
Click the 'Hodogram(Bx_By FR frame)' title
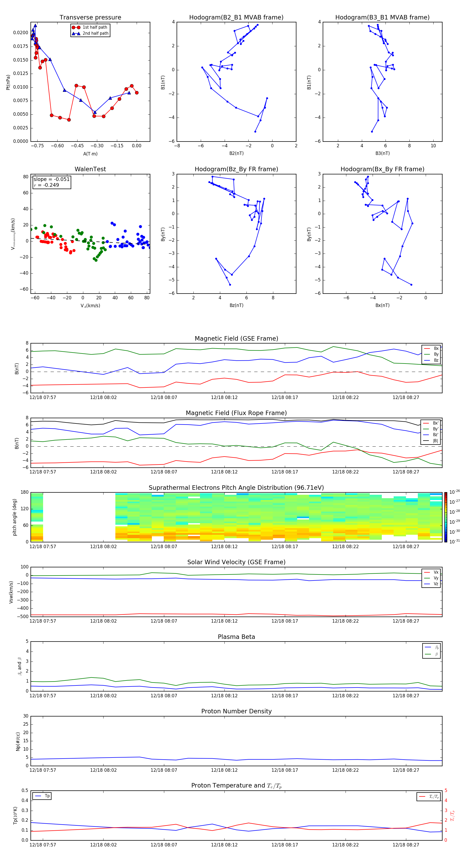(x=382, y=169)
